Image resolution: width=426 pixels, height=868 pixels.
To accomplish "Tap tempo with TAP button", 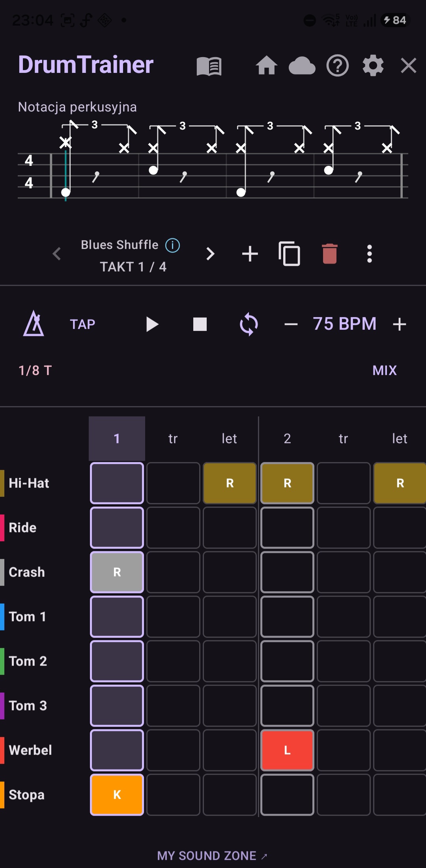I will [82, 324].
